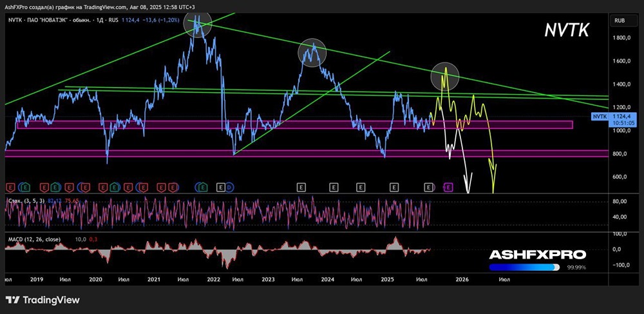Click the 1 600,0 price axis label

coord(623,61)
